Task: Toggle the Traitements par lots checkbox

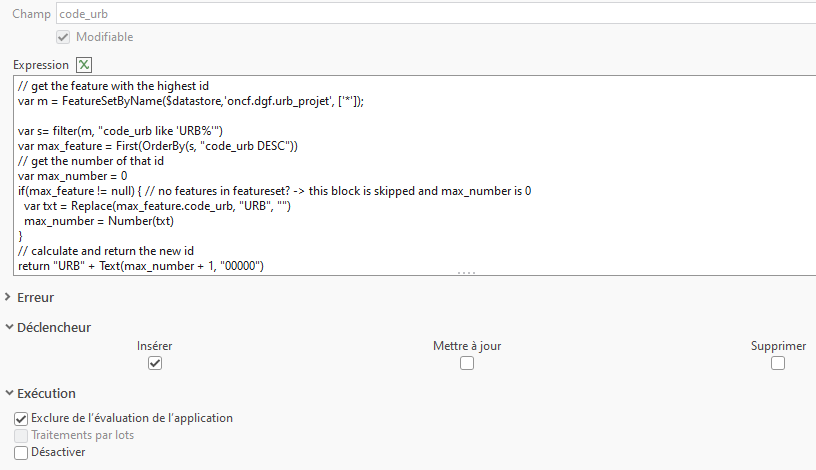Action: tap(22, 435)
